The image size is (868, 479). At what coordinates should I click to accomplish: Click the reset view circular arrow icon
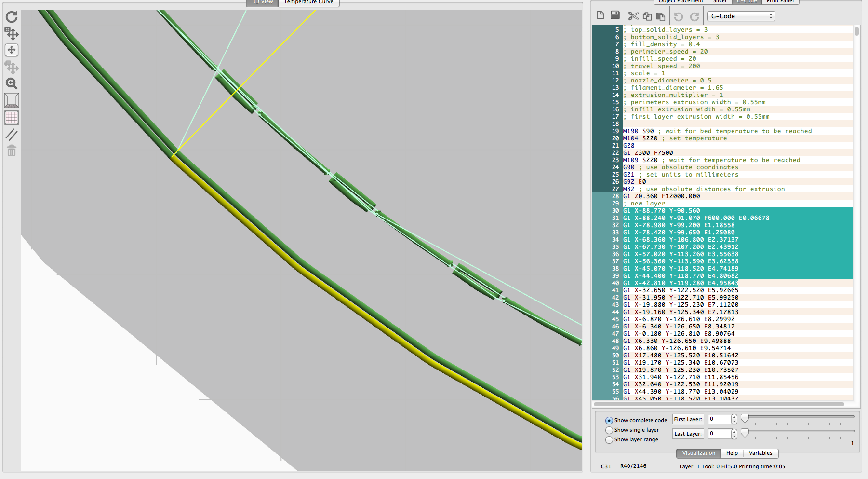coord(12,17)
